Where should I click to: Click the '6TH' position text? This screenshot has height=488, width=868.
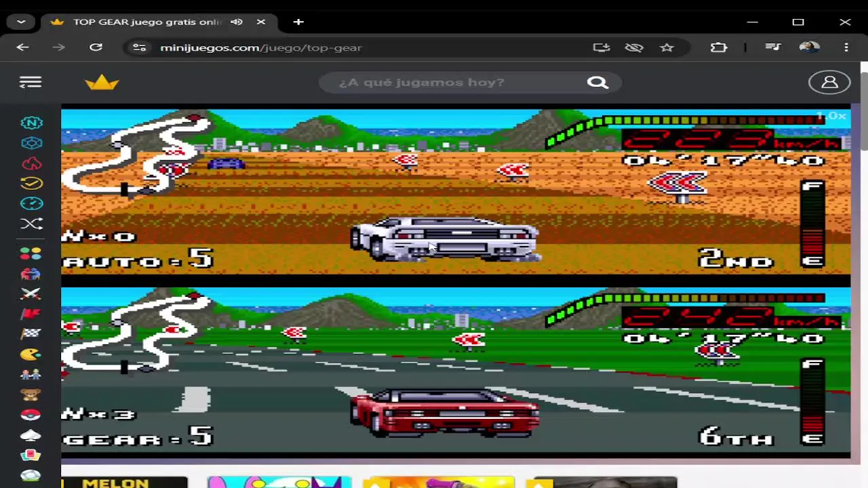coord(736,436)
